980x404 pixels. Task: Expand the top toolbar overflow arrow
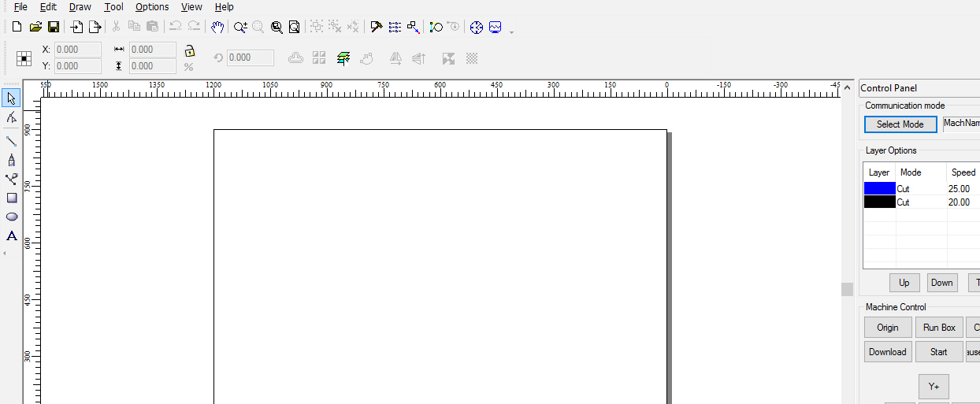tap(512, 32)
